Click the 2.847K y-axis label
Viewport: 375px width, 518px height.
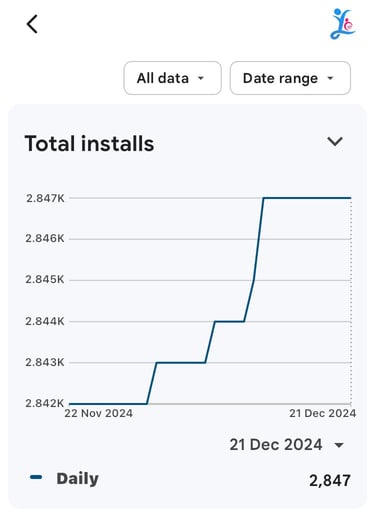pyautogui.click(x=45, y=198)
